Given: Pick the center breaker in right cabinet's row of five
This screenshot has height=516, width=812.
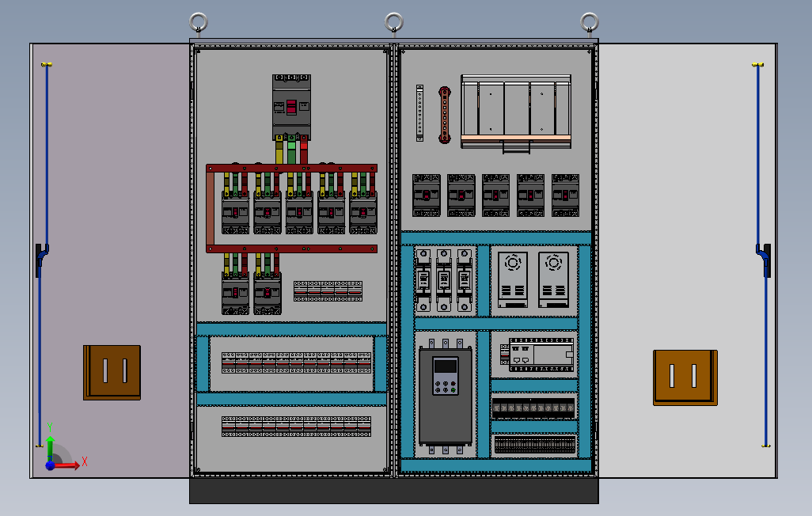Looking at the screenshot, I should 495,195.
